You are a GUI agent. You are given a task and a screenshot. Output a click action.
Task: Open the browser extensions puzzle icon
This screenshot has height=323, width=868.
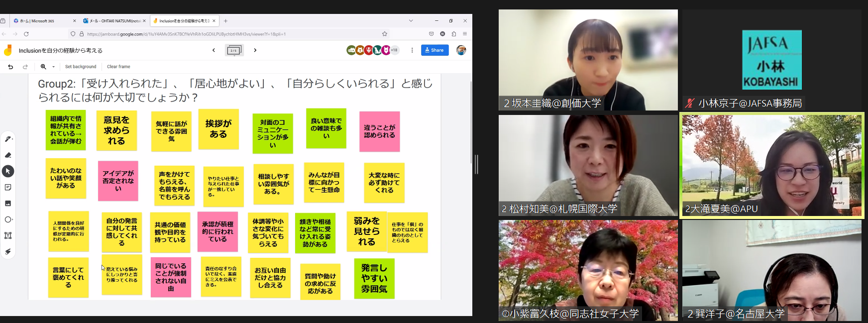(454, 34)
